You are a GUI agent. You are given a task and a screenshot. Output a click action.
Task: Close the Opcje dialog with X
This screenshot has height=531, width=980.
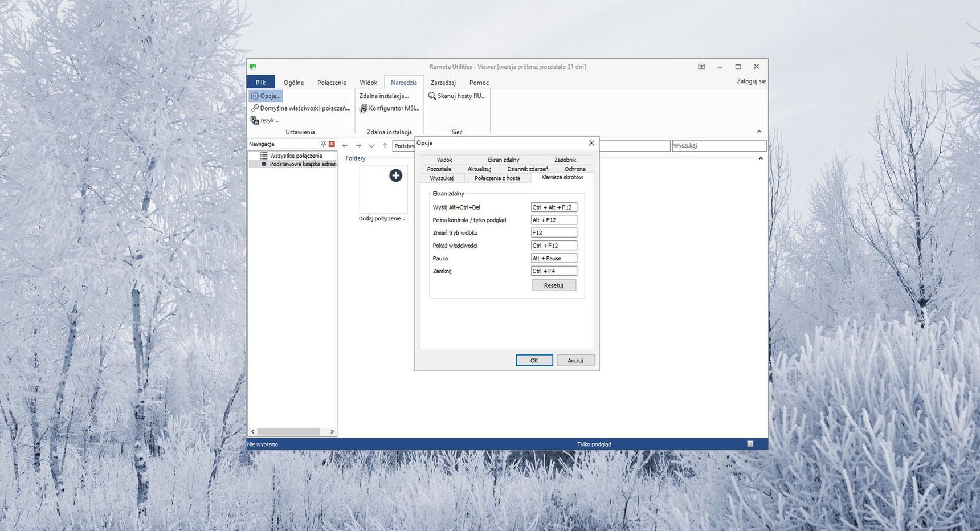point(591,143)
